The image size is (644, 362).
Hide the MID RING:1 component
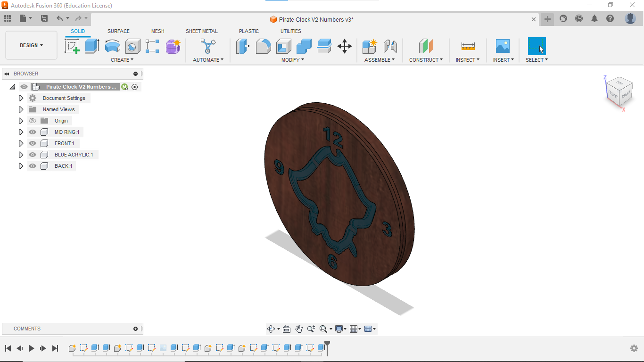click(x=33, y=132)
